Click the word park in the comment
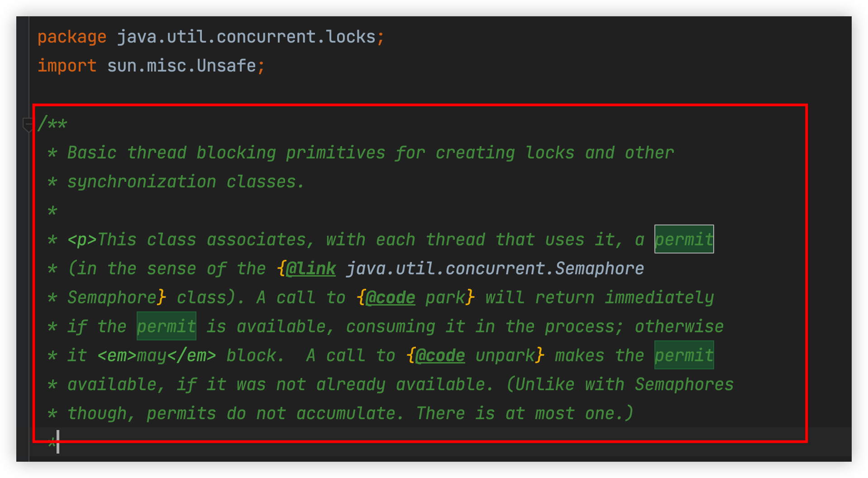The image size is (868, 478). pyautogui.click(x=445, y=297)
